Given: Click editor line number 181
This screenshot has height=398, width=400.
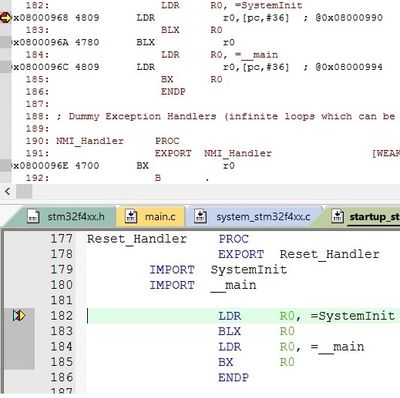Looking at the screenshot, I should click(62, 300).
